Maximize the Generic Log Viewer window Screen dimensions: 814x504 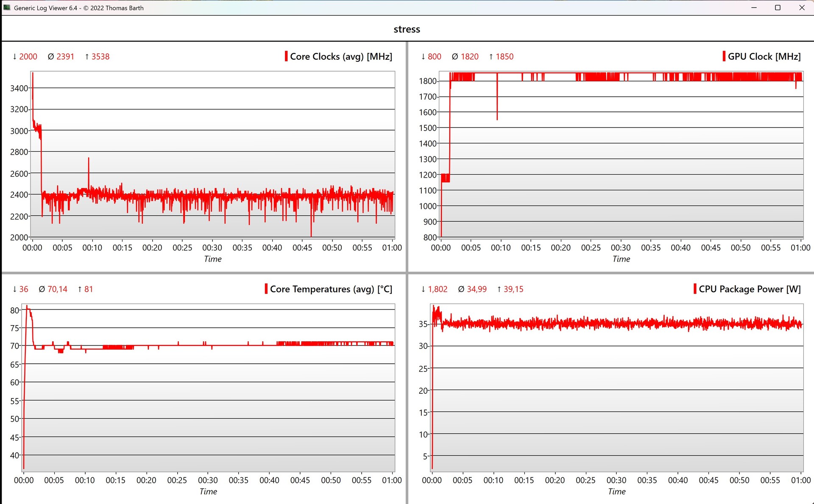[x=778, y=8]
